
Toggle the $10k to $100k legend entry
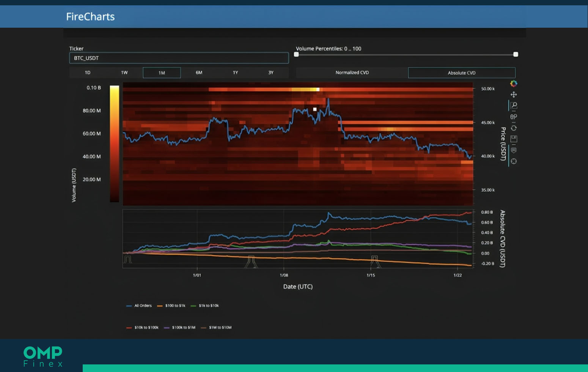[142, 328]
